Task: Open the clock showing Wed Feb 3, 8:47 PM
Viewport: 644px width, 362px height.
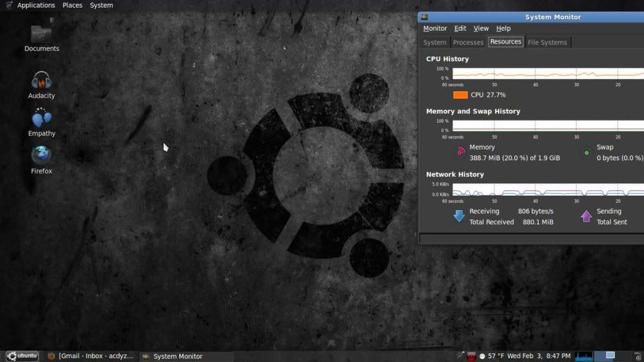Action: [538, 356]
